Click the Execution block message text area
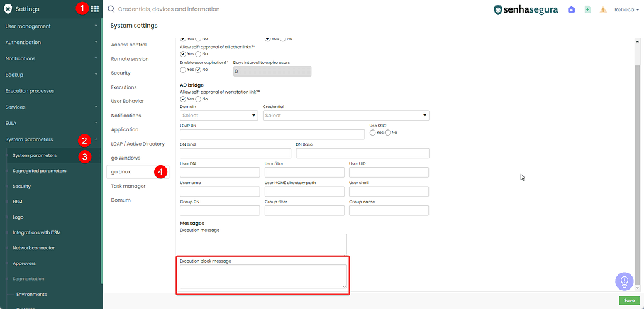644x309 pixels. (x=264, y=276)
